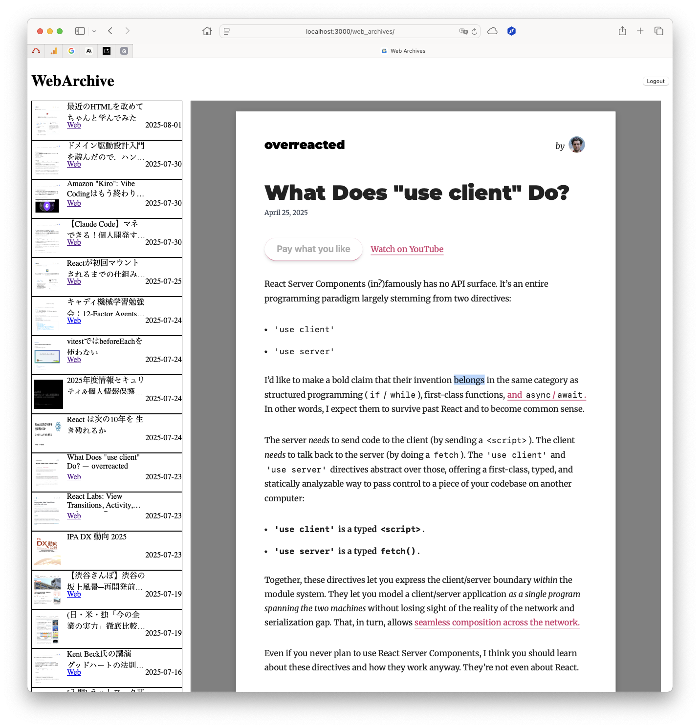The height and width of the screenshot is (728, 700).
Task: Open Web link for 最近のHTMLを改めて entry
Action: [x=74, y=125]
